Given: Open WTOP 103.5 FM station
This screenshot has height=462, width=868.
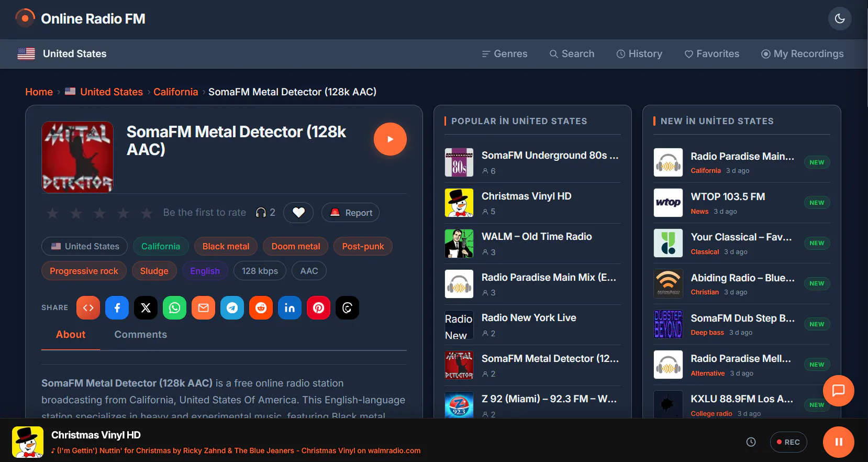Looking at the screenshot, I should (x=742, y=203).
